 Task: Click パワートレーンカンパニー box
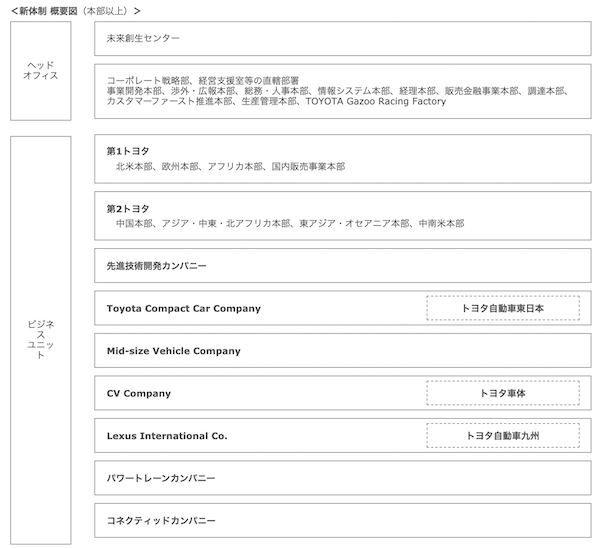(342, 478)
